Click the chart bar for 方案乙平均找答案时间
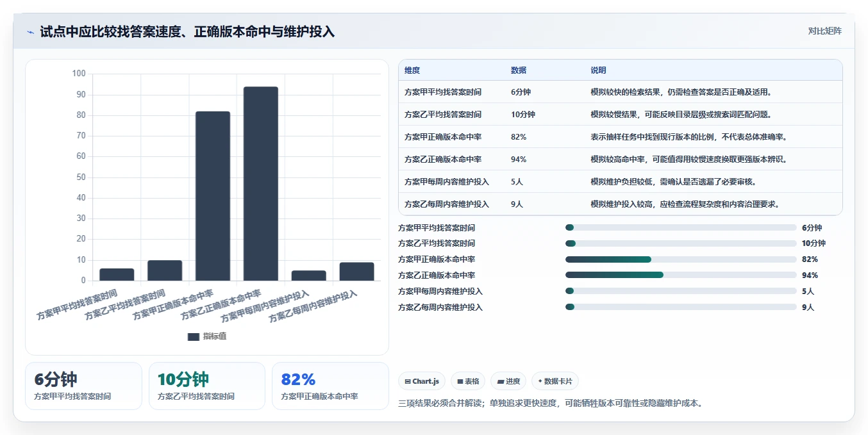 click(x=165, y=270)
